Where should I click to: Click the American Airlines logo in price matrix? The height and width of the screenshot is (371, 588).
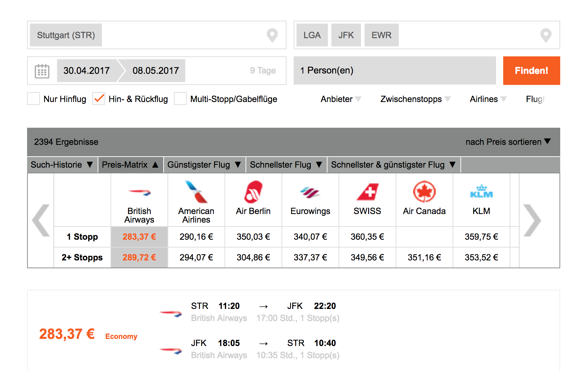[196, 192]
